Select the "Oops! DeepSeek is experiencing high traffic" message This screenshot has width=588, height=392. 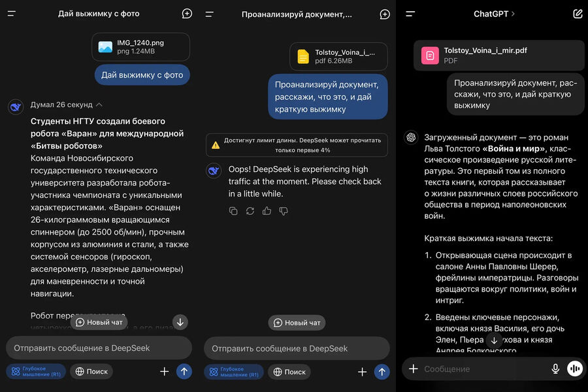[305, 182]
